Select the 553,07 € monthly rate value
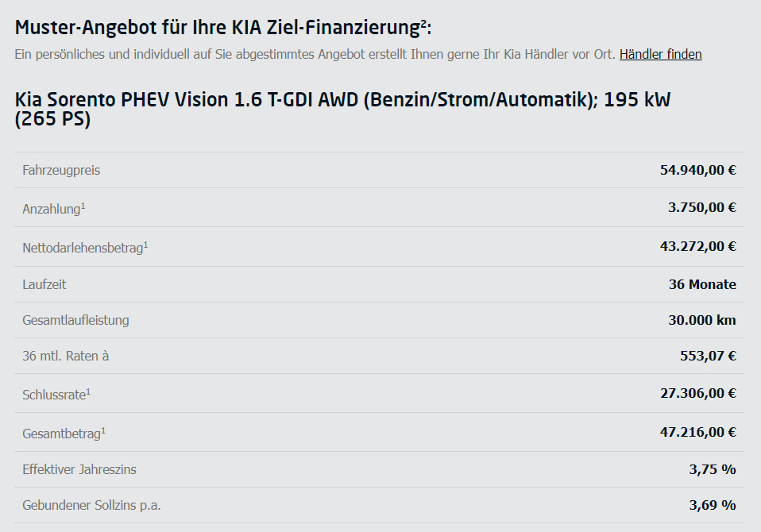This screenshot has height=532, width=761. (708, 356)
